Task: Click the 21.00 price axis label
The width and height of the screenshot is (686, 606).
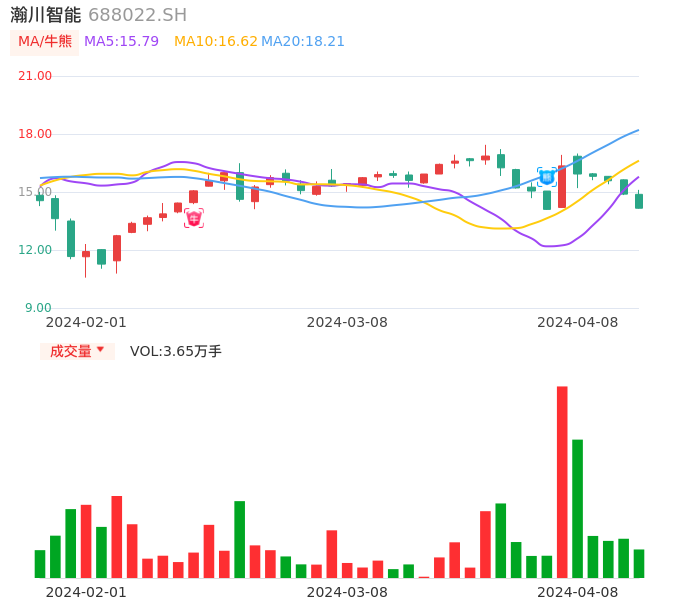Action: [36, 76]
